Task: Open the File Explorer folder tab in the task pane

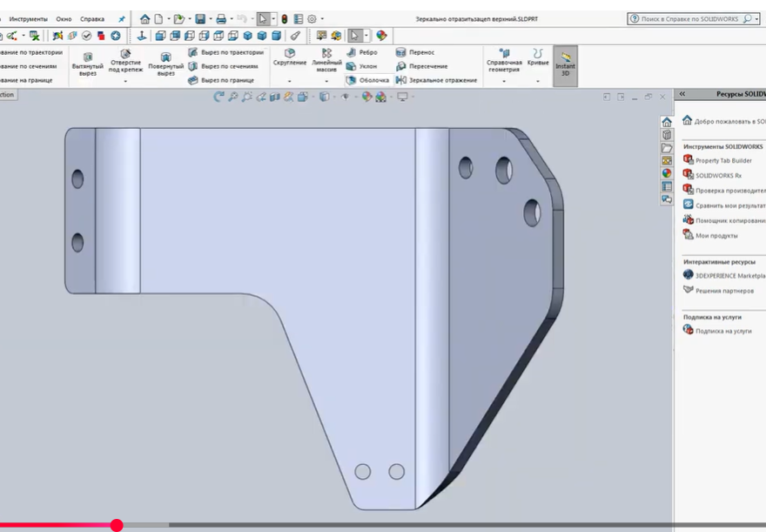Action: [667, 148]
